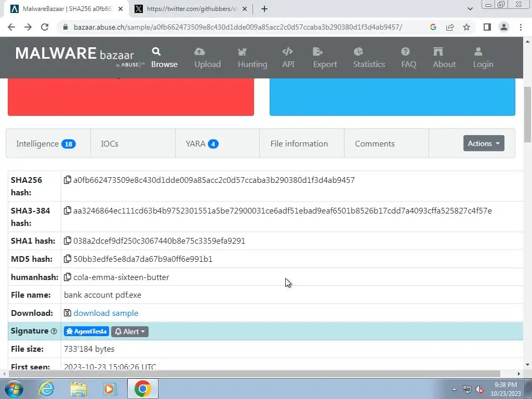Image resolution: width=532 pixels, height=399 pixels.
Task: Copy the MD5 hash value
Action: click(68, 259)
